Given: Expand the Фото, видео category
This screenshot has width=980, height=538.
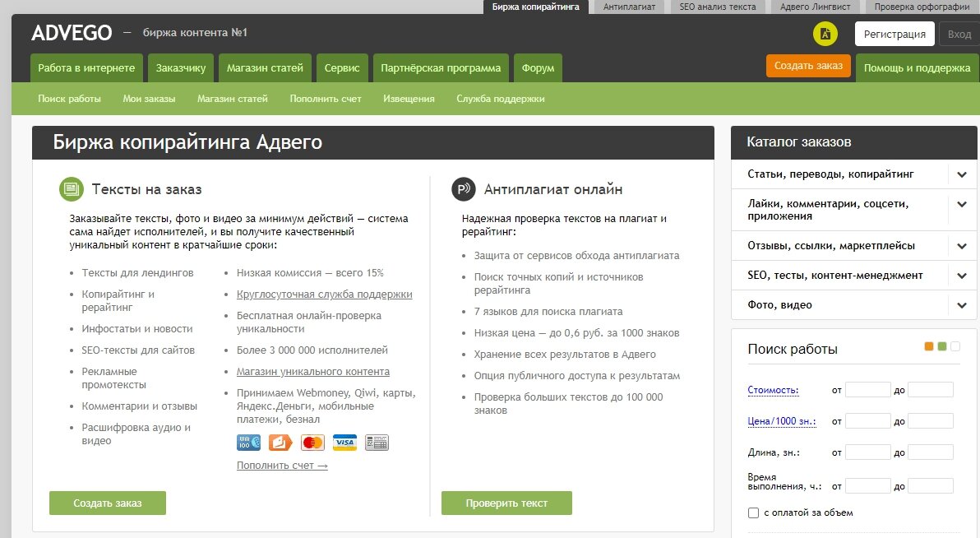Looking at the screenshot, I should coord(962,305).
